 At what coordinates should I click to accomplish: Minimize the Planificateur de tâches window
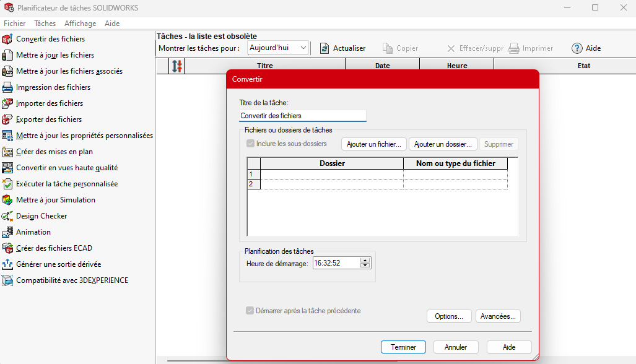tap(567, 7)
